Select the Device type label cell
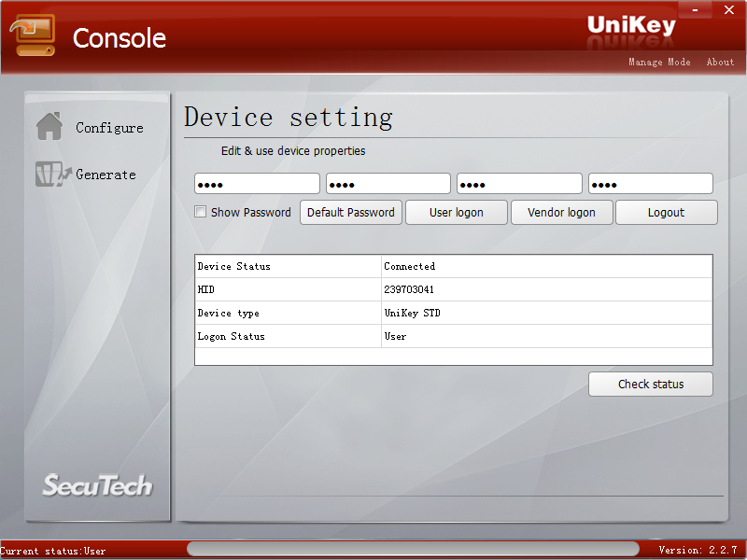The height and width of the screenshot is (560, 747). pos(289,313)
